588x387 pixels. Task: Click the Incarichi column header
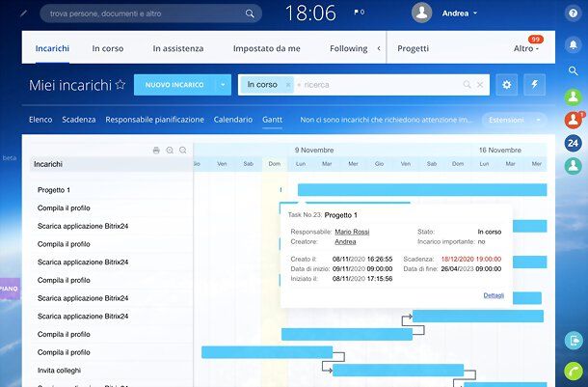click(x=111, y=164)
